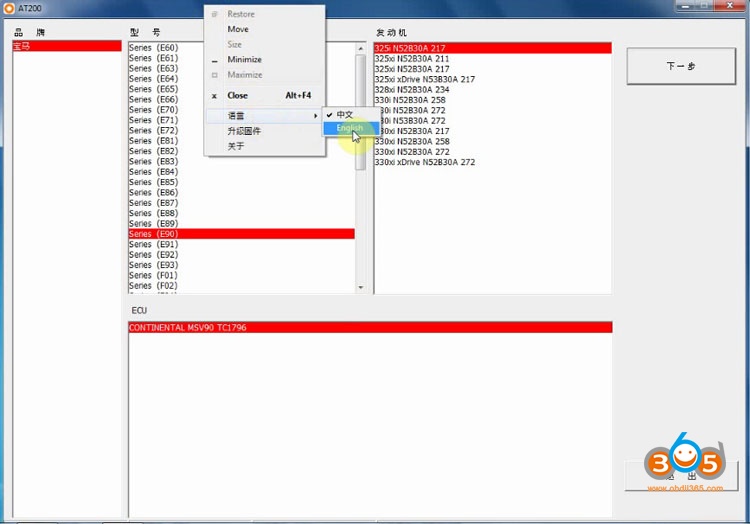Select Series (E90) in model list
The image size is (750, 524).
pos(240,234)
